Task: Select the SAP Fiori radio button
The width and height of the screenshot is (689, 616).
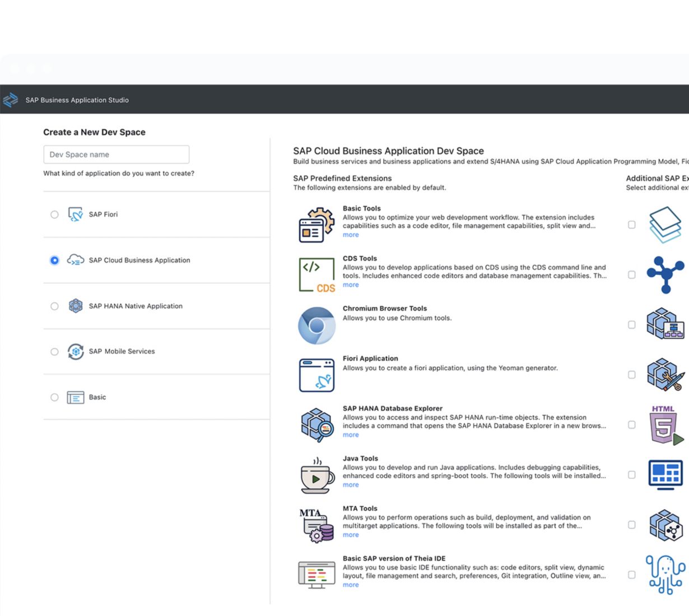Action: pos(54,214)
